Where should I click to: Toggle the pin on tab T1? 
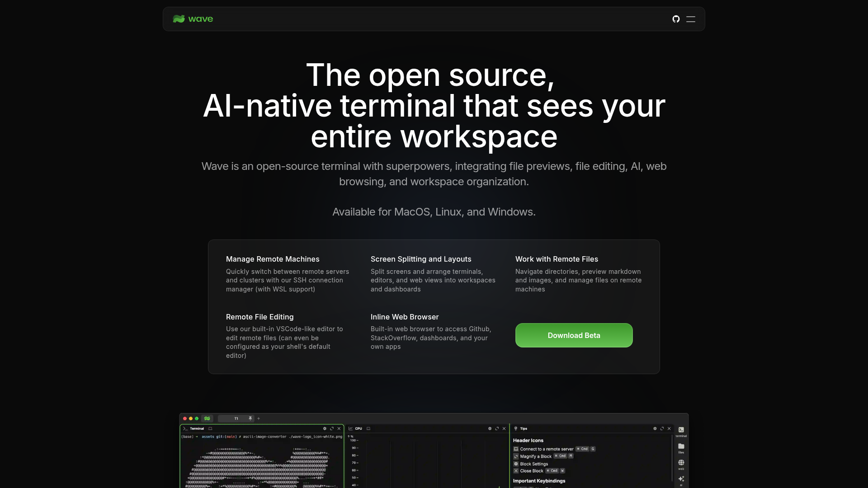(x=250, y=418)
